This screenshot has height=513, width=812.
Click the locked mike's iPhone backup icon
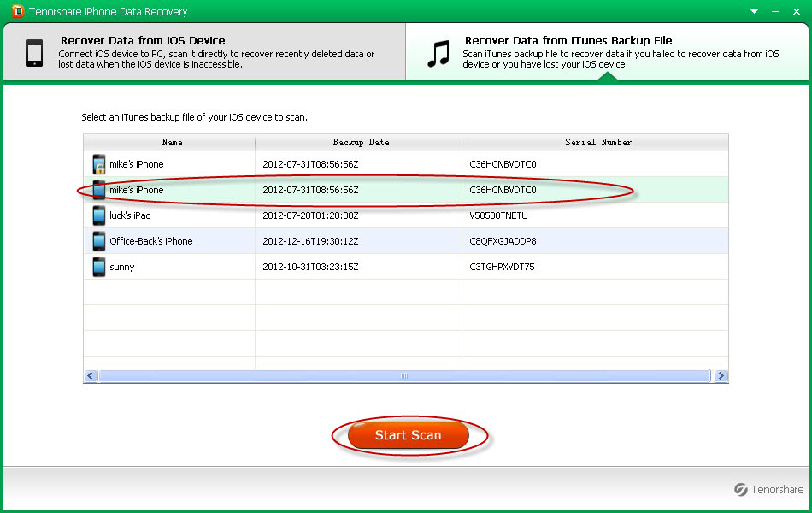(x=99, y=164)
